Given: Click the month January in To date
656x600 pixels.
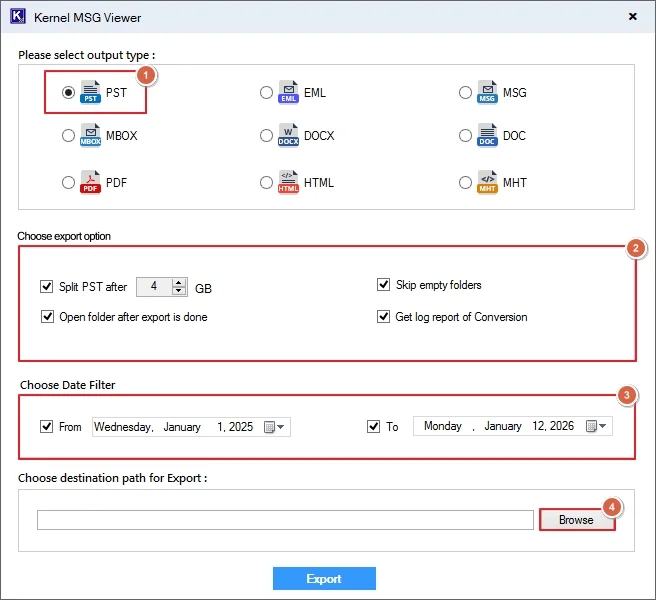Looking at the screenshot, I should tap(503, 426).
